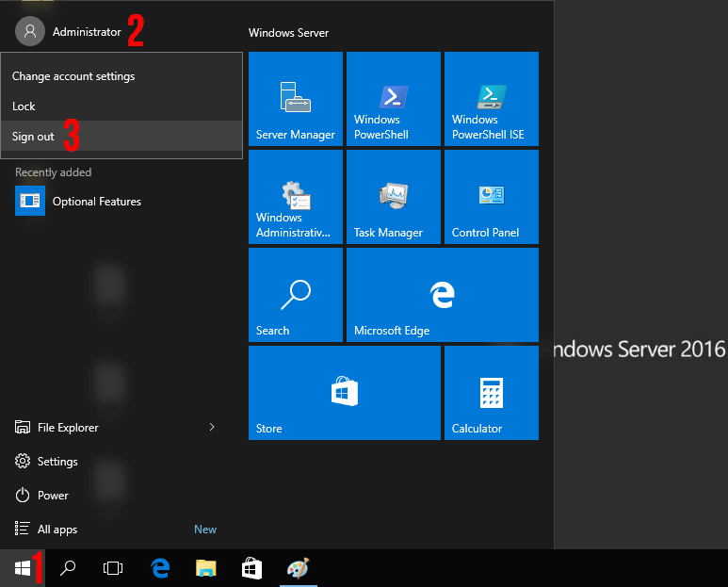Open the Server Manager tile
Screen dimensions: 728x587
click(x=296, y=99)
